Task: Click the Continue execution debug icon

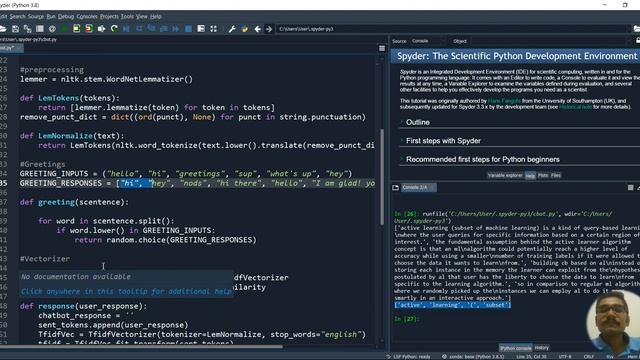Action: click(176, 29)
